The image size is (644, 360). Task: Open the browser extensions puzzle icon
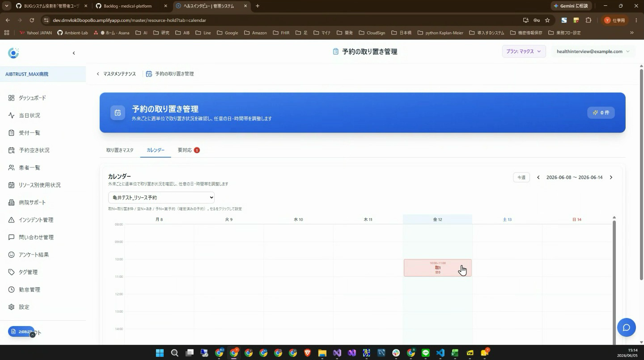pyautogui.click(x=589, y=20)
